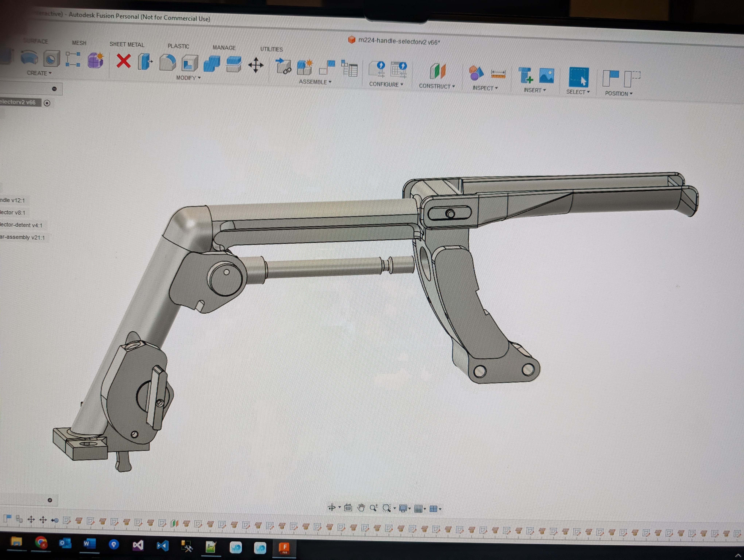The image size is (744, 560).
Task: Expand the CONSTRUCT dropdown menu
Action: coord(437,86)
